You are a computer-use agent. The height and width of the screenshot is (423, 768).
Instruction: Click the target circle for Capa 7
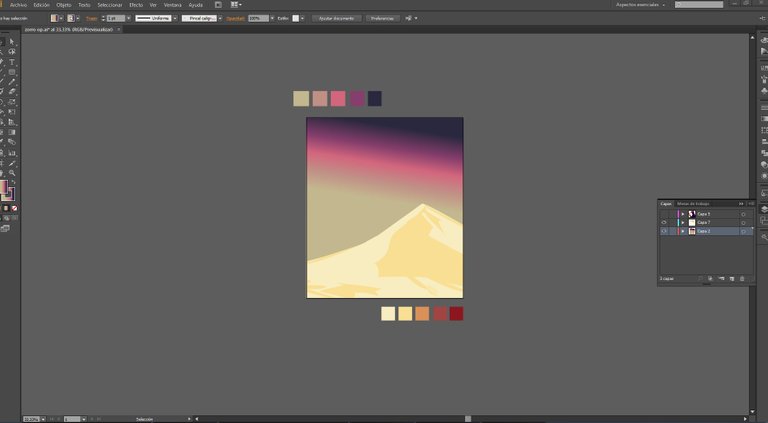click(743, 223)
